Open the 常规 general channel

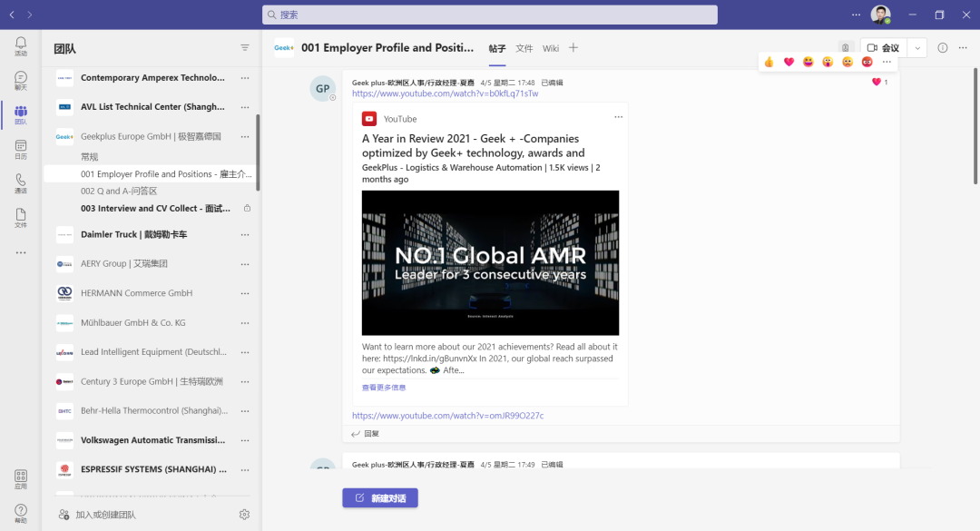pyautogui.click(x=89, y=157)
